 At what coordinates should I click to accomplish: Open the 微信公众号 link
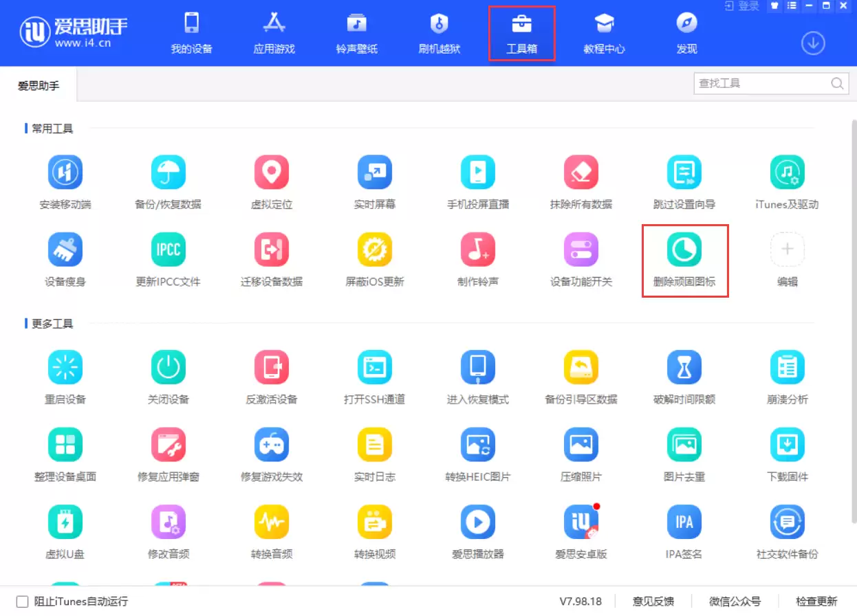coord(735,602)
